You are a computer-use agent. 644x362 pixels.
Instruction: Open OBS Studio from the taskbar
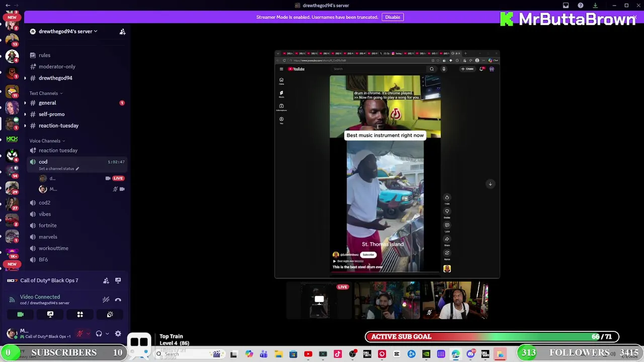pyautogui.click(x=352, y=354)
